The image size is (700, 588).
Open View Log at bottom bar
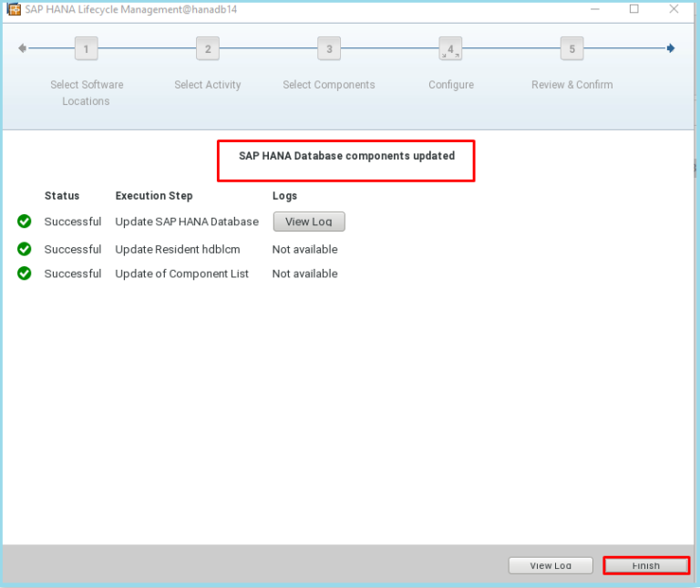(551, 566)
